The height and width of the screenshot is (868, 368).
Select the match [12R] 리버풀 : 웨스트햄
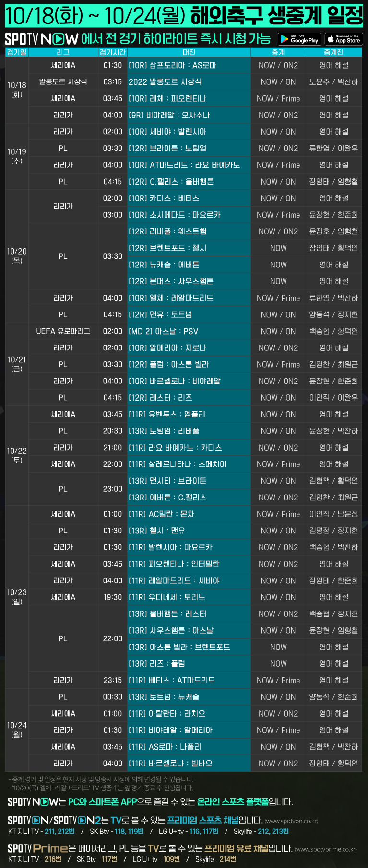[x=189, y=231]
